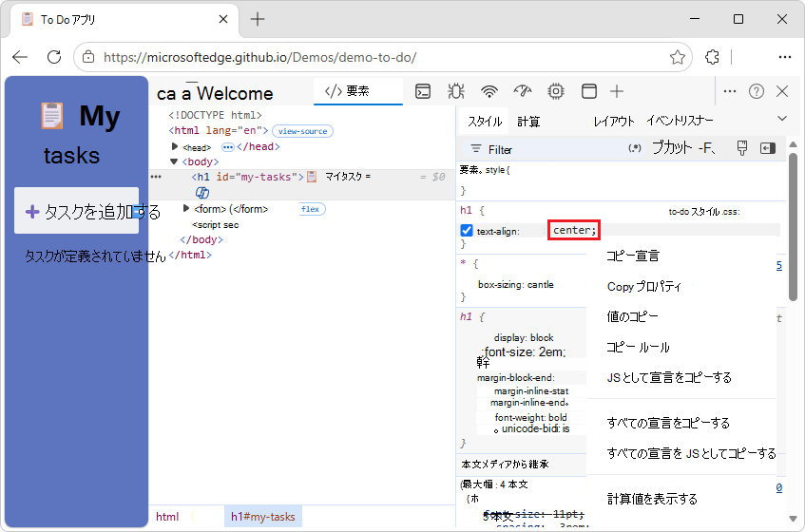Image resolution: width=805 pixels, height=532 pixels.
Task: Select h1#my-tasks breadcrumb item
Action: click(x=263, y=517)
